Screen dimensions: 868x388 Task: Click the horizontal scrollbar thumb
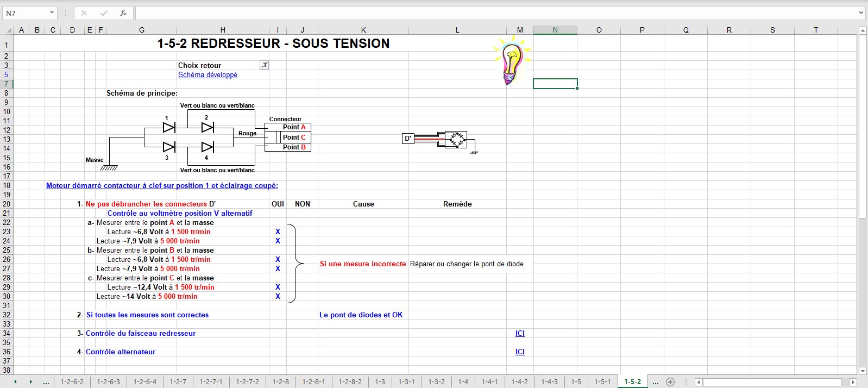click(x=772, y=382)
